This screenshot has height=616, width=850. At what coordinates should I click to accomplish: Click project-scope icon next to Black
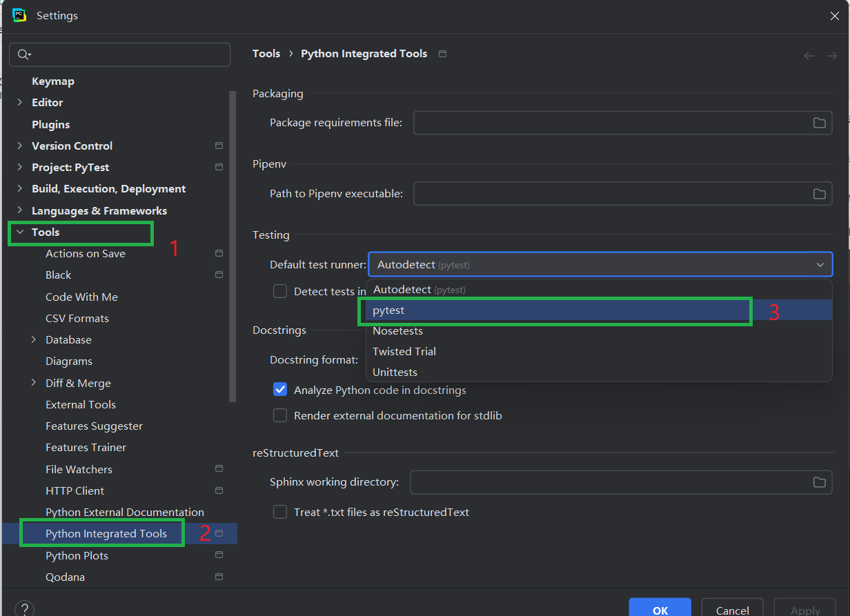(x=219, y=275)
